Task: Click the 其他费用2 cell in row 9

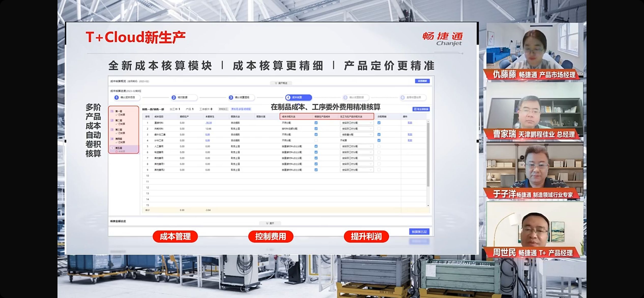Action: pyautogui.click(x=159, y=170)
